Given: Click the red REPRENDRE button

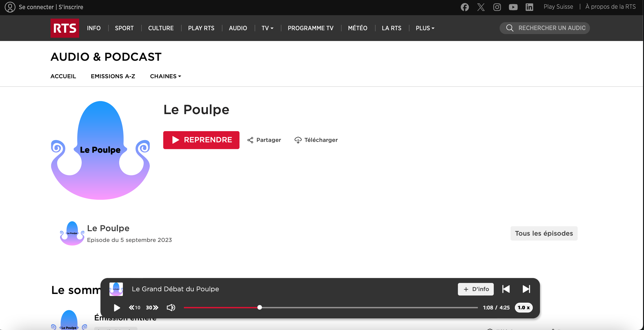Looking at the screenshot, I should pyautogui.click(x=201, y=140).
